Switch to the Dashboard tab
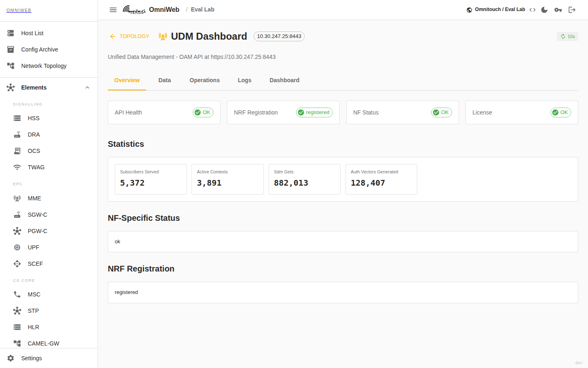 (x=284, y=80)
